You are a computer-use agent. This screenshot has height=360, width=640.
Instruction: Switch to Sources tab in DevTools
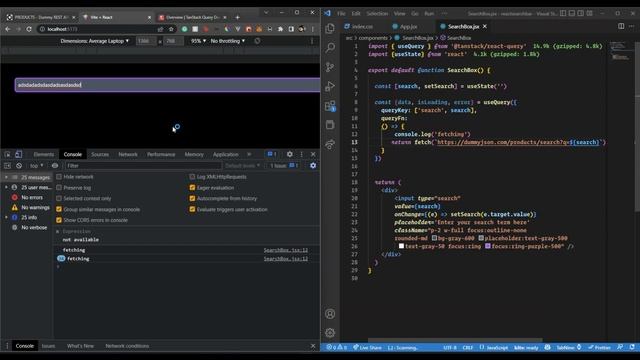click(100, 154)
